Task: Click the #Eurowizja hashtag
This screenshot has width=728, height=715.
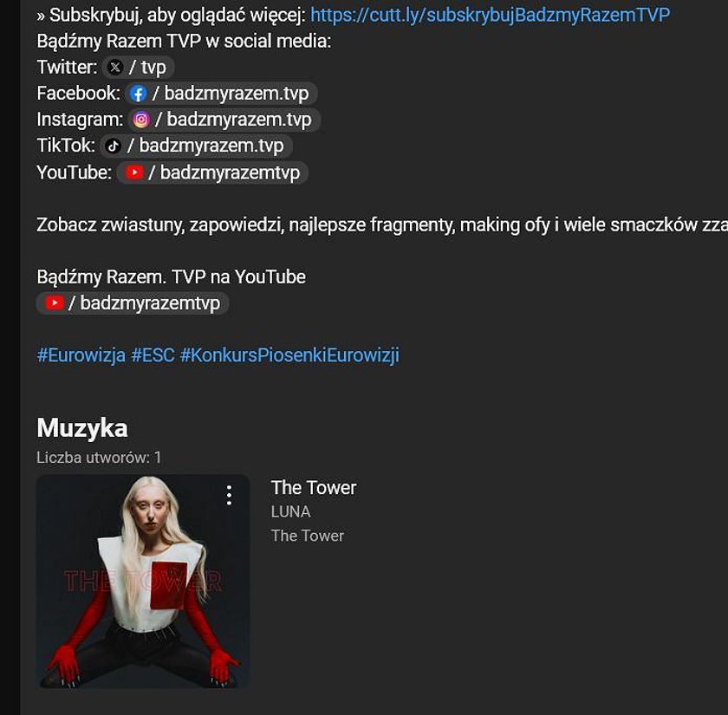Action: [81, 355]
